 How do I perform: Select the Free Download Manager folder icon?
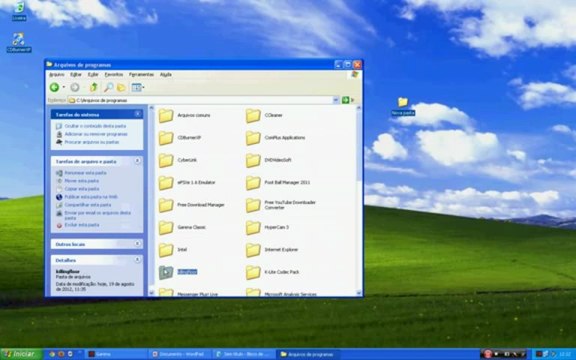pyautogui.click(x=166, y=205)
